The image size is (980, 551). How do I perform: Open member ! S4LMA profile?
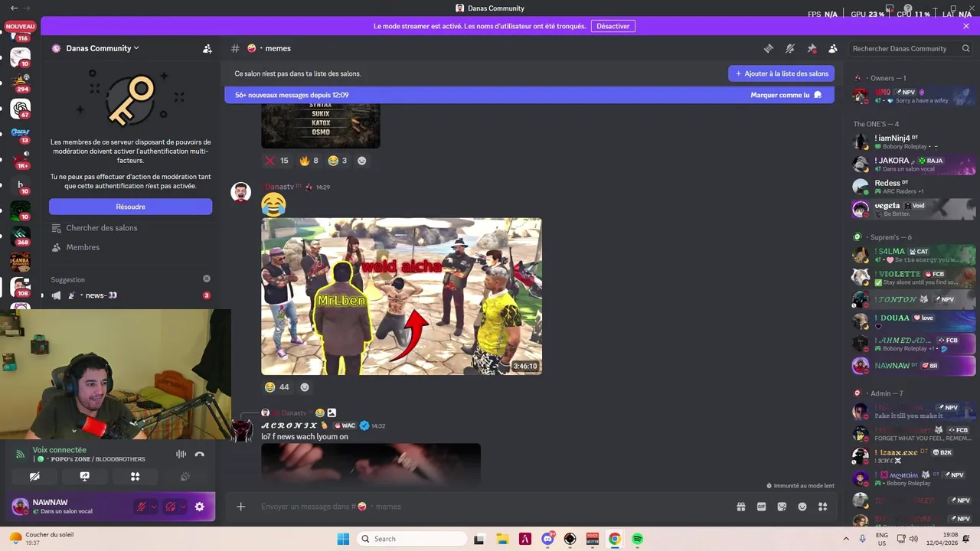pyautogui.click(x=913, y=255)
